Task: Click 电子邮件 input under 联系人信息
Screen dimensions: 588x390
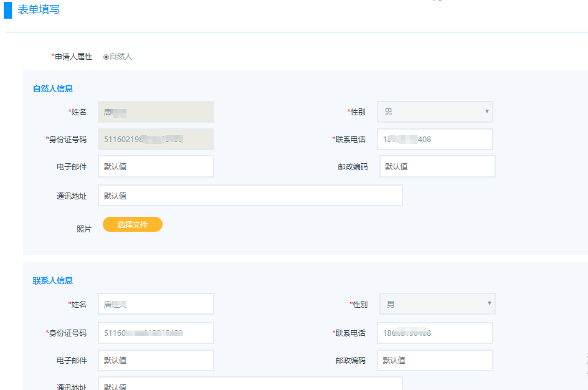Action: [x=156, y=360]
